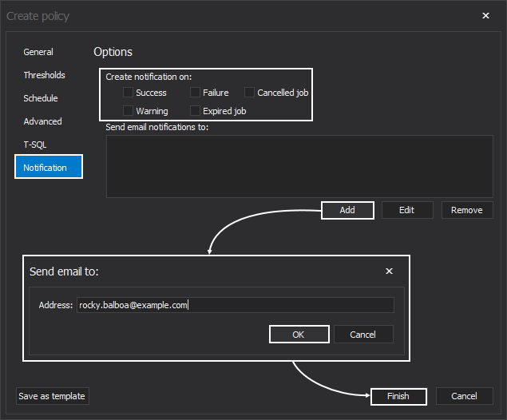Enable the Warning notification checkbox
The image size is (507, 420).
tap(128, 110)
